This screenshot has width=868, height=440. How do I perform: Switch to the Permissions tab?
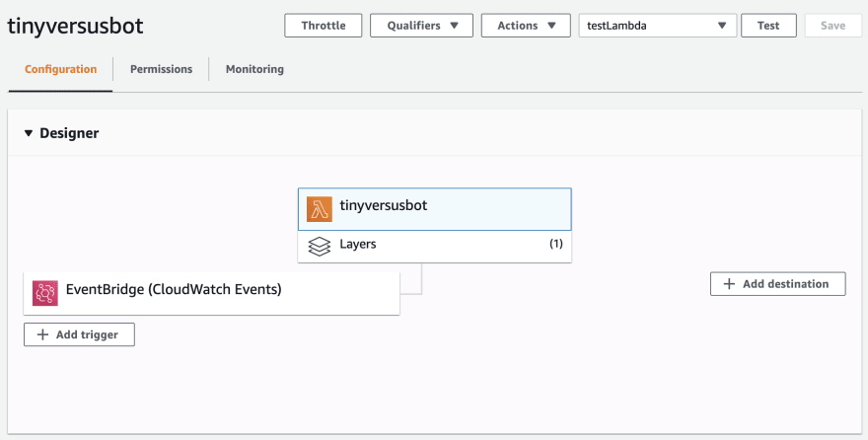[x=161, y=69]
